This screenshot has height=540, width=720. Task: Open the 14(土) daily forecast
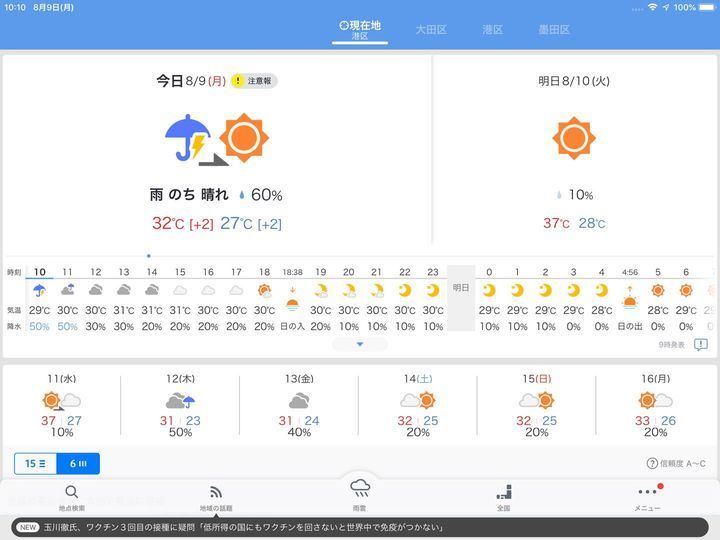(x=418, y=405)
